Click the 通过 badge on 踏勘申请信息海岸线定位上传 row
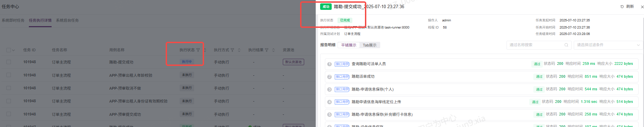 pos(535,102)
